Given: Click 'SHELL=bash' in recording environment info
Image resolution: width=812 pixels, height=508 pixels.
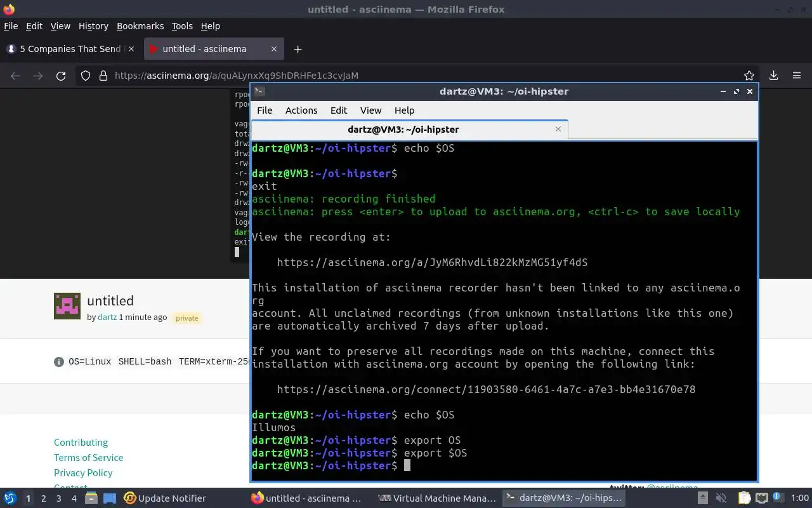Looking at the screenshot, I should (145, 362).
